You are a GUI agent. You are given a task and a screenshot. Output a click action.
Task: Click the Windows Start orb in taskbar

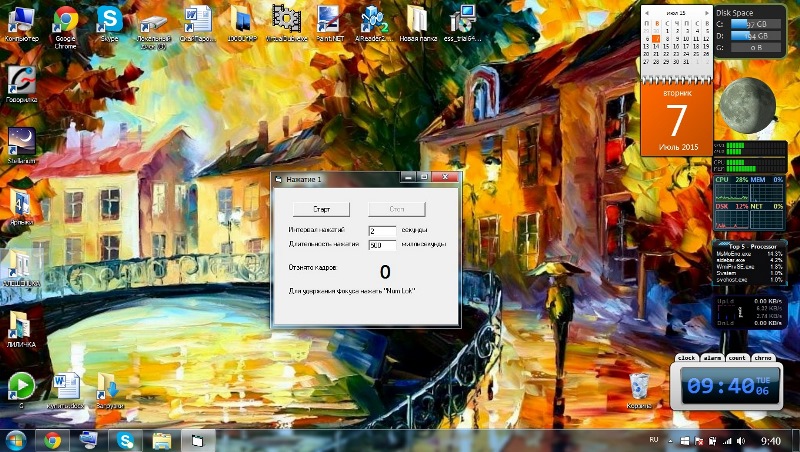point(16,439)
